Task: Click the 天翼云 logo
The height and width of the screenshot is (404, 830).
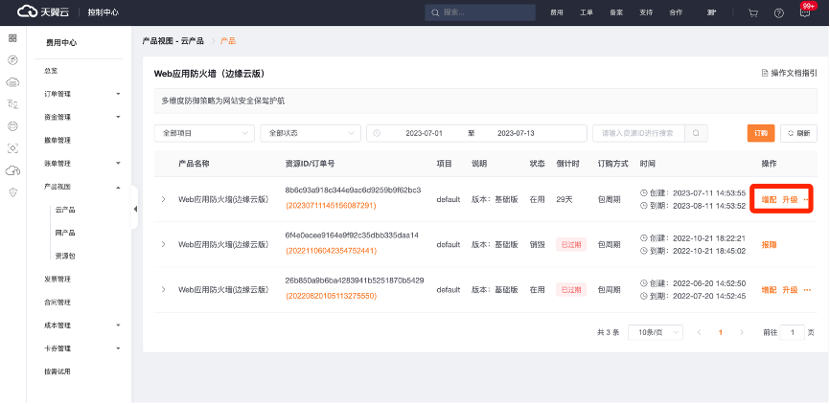Action: [x=43, y=12]
